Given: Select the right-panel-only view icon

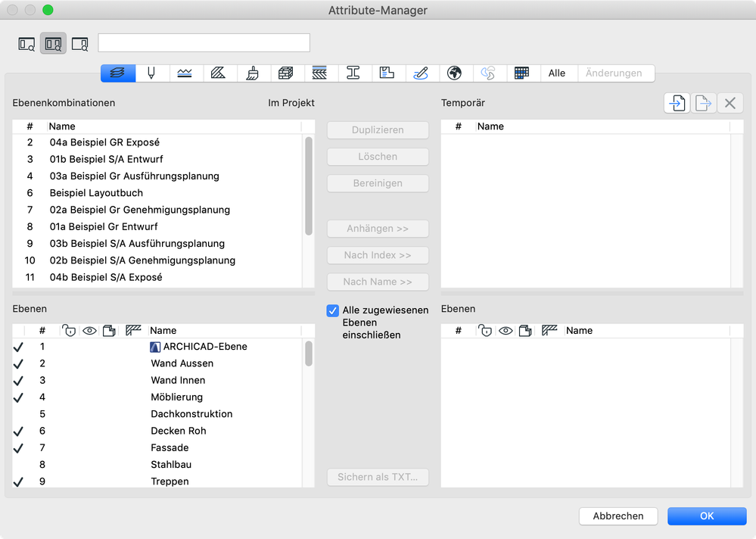Looking at the screenshot, I should pyautogui.click(x=79, y=45).
